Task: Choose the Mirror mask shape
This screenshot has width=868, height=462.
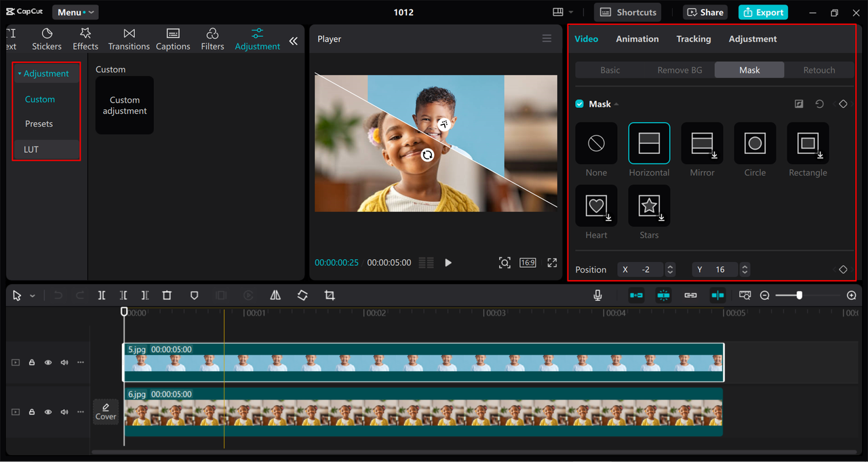Action: pyautogui.click(x=702, y=143)
